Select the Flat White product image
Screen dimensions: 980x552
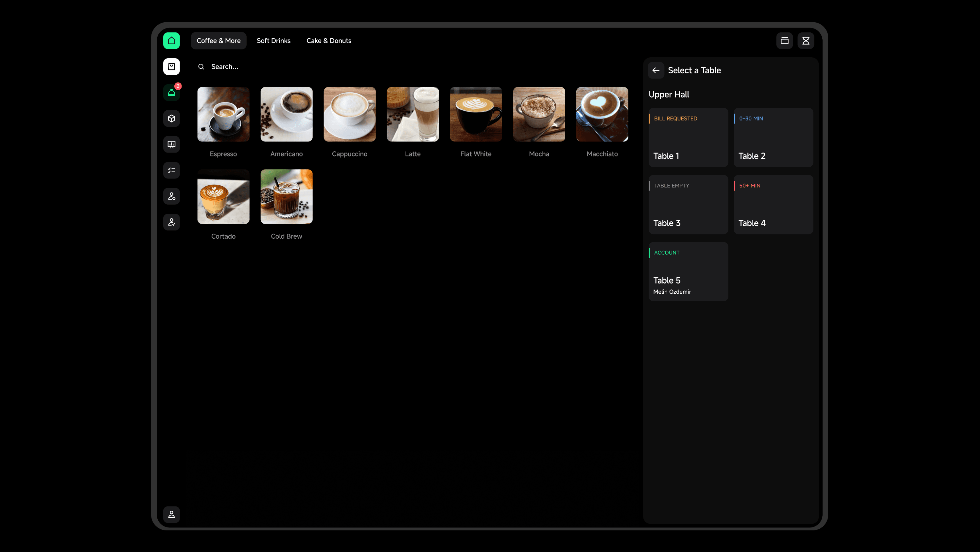pos(476,114)
